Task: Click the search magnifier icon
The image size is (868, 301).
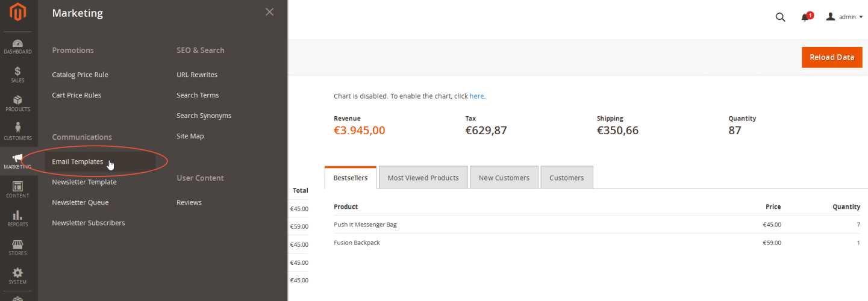Action: pos(780,17)
